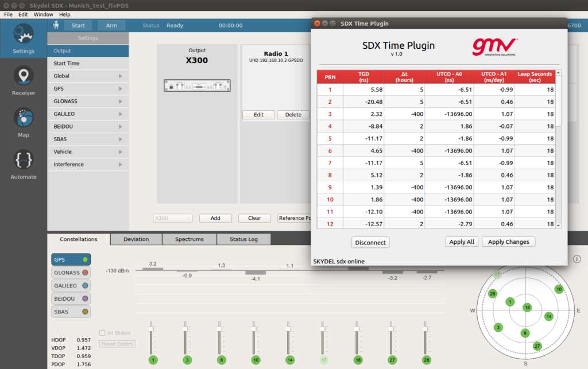Click the info icon near the sky plot
This screenshot has width=588, height=369.
(x=577, y=258)
